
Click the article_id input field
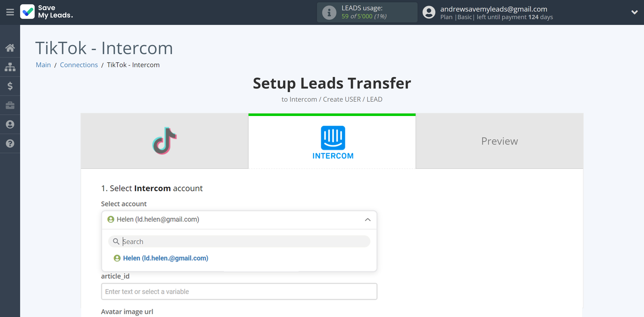coord(239,292)
